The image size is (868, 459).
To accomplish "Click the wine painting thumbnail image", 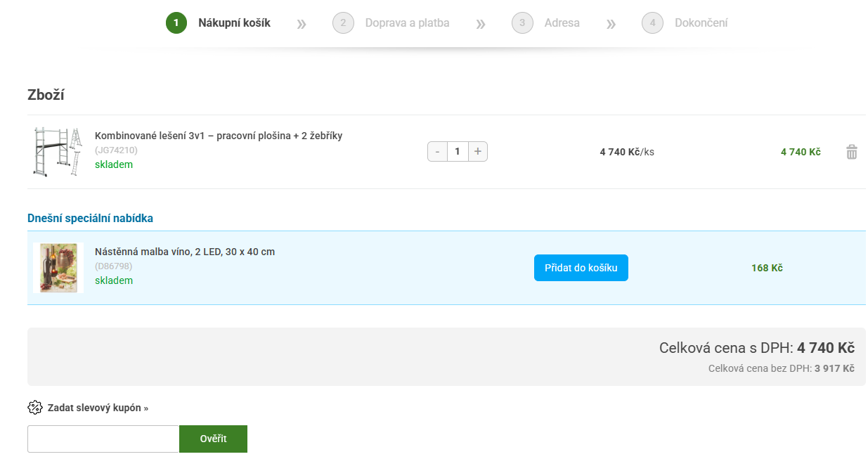I will [58, 268].
